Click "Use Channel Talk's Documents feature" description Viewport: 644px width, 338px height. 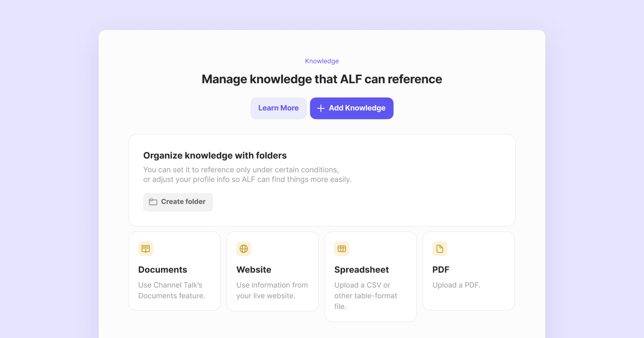click(x=172, y=290)
